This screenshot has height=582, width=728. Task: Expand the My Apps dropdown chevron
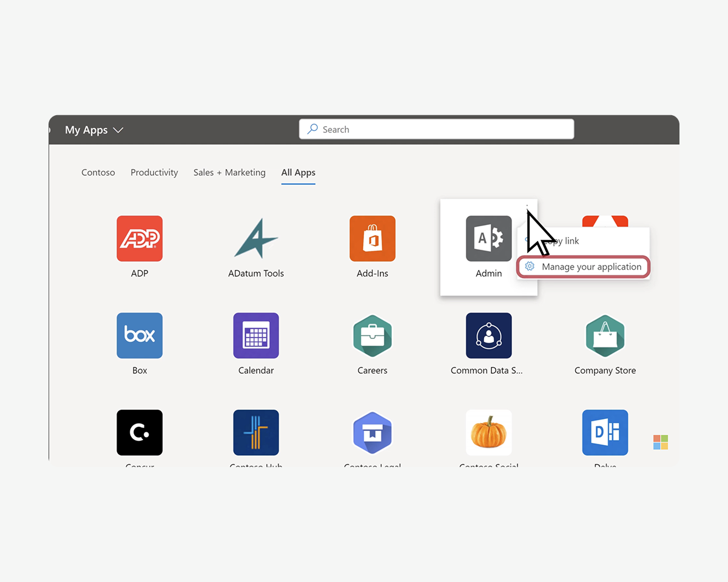click(x=118, y=130)
